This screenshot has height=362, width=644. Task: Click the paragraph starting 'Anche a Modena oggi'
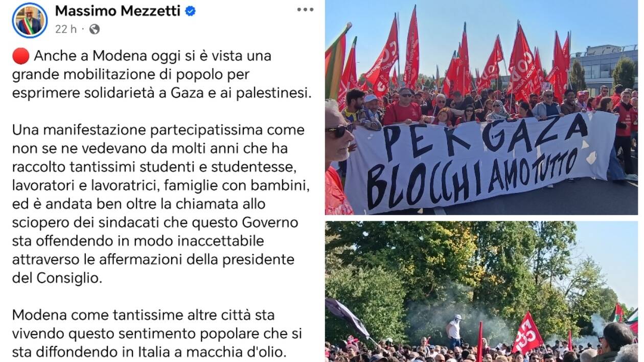[x=162, y=75]
